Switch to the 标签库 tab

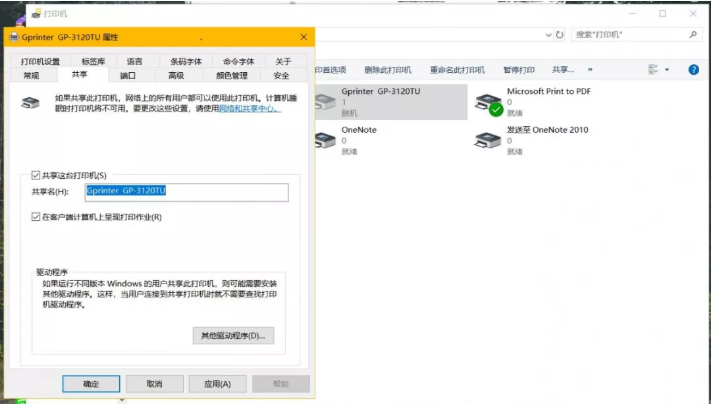(93, 61)
